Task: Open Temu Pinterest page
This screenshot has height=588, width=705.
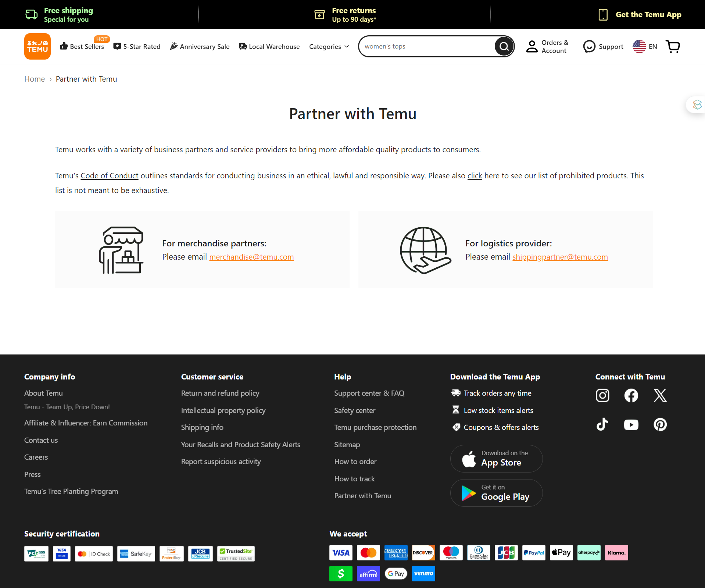Action: [660, 424]
